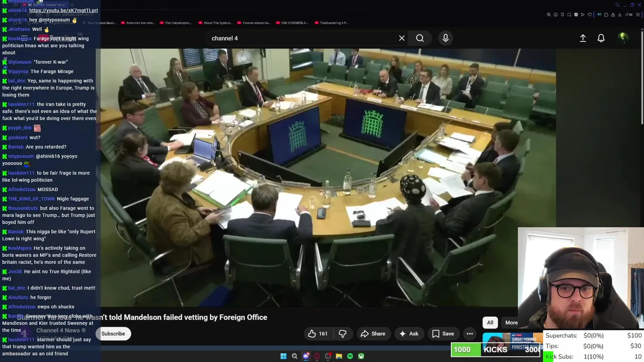644x362 pixels.
Task: Open the profile person toolbar icon
Action: click(613, 15)
